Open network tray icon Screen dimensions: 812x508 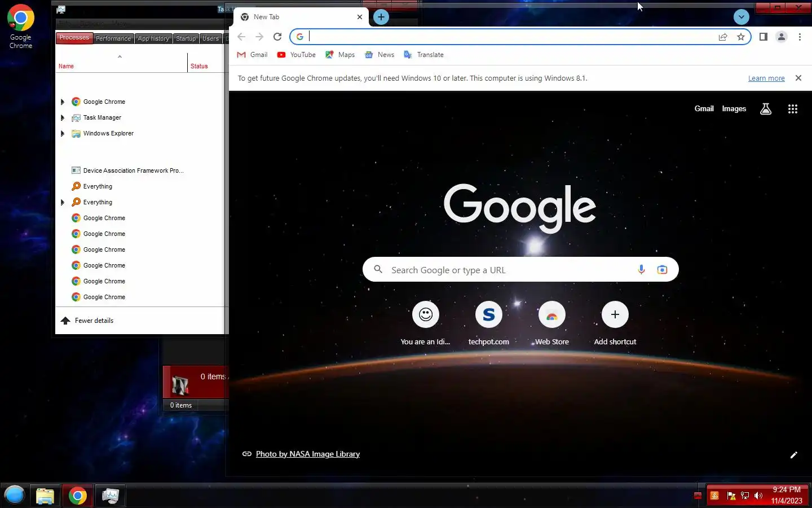[x=745, y=496]
